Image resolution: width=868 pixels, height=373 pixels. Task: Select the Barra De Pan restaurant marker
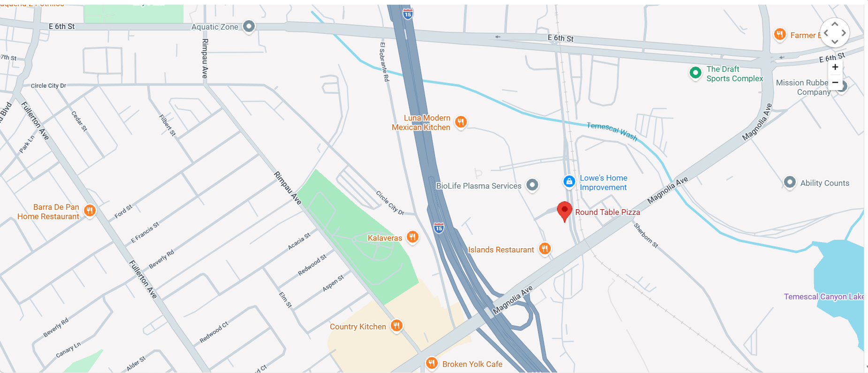click(x=90, y=211)
